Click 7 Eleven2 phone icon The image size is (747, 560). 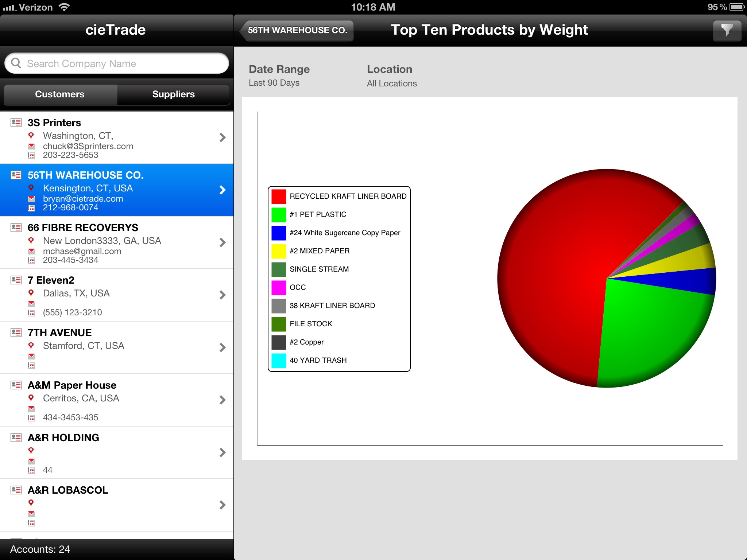(x=31, y=313)
